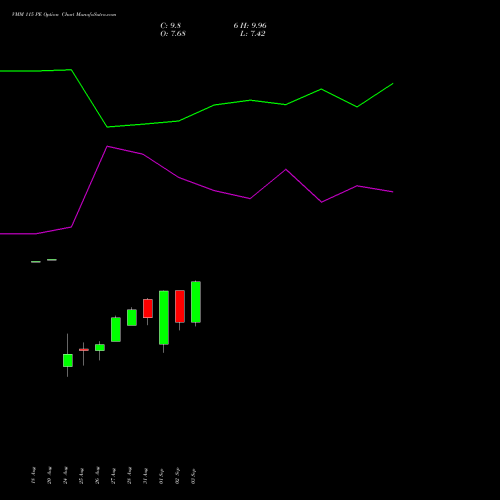Click the 01 Sep date label on the axis
The image size is (500, 500).
point(161,476)
